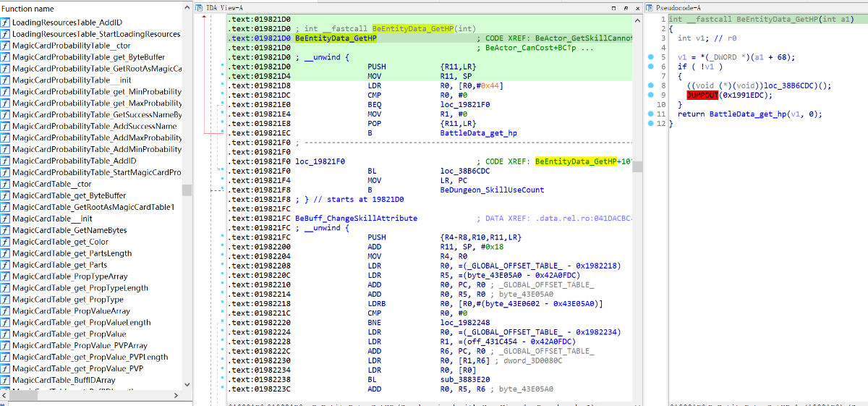Click the function icon beside MagicCardProbabilityTable_get_ByteBuffer
Image resolution: width=868 pixels, height=406 pixels.
[x=5, y=57]
